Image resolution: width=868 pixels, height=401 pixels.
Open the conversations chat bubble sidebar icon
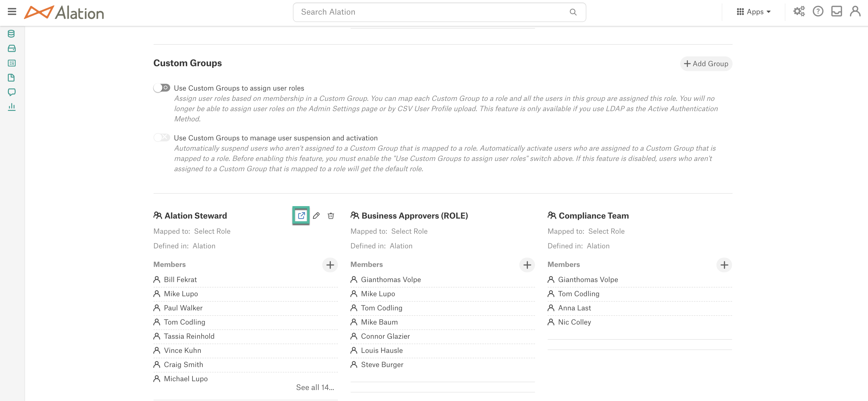[11, 92]
